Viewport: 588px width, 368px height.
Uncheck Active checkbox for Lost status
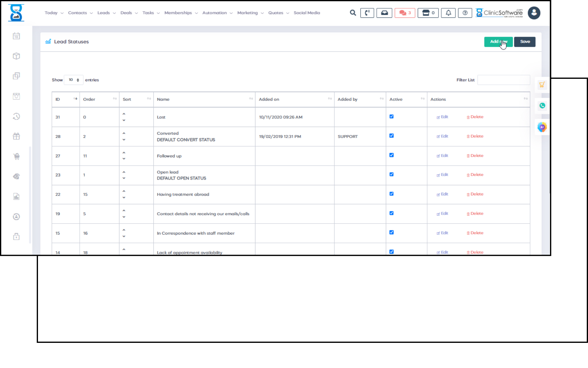click(391, 117)
